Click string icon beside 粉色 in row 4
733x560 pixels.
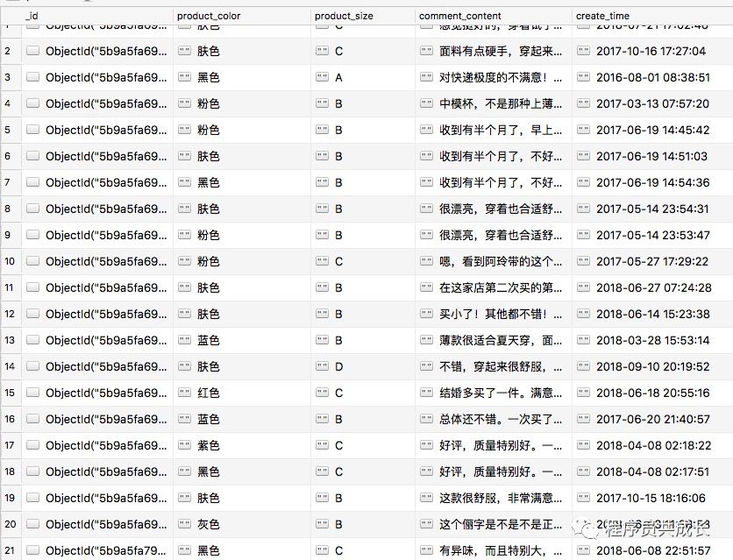(x=185, y=103)
